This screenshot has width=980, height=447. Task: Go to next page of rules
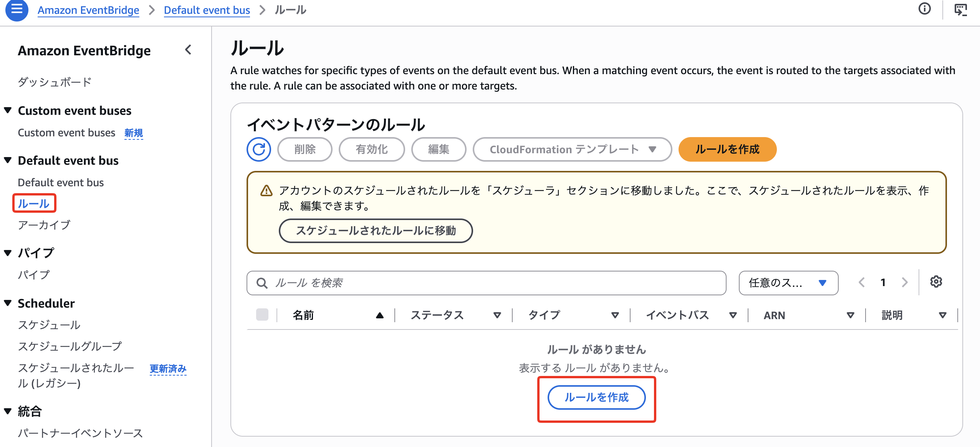click(x=905, y=283)
